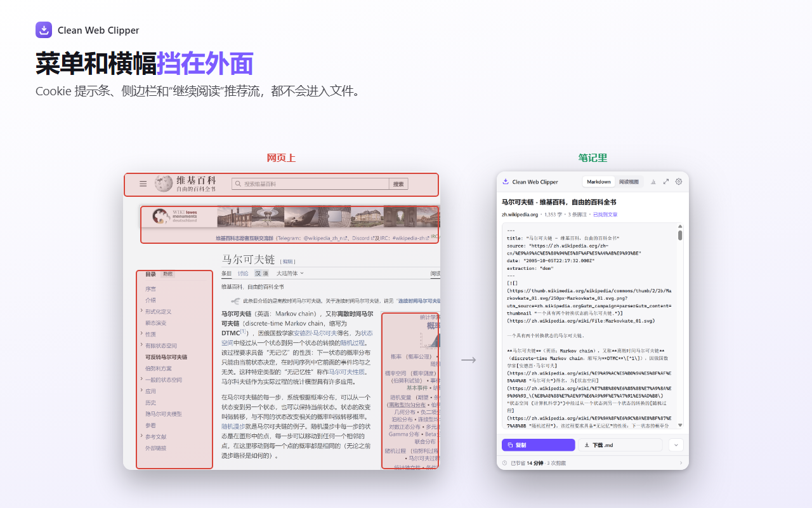
Task: Open the 随机过程 article link
Action: 353,342
